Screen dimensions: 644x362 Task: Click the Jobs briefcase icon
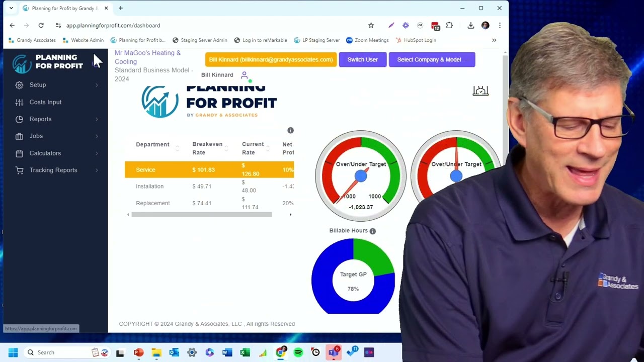point(19,136)
